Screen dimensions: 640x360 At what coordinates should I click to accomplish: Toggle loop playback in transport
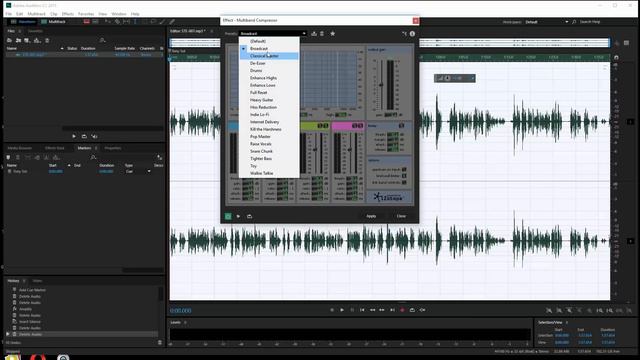coord(412,310)
